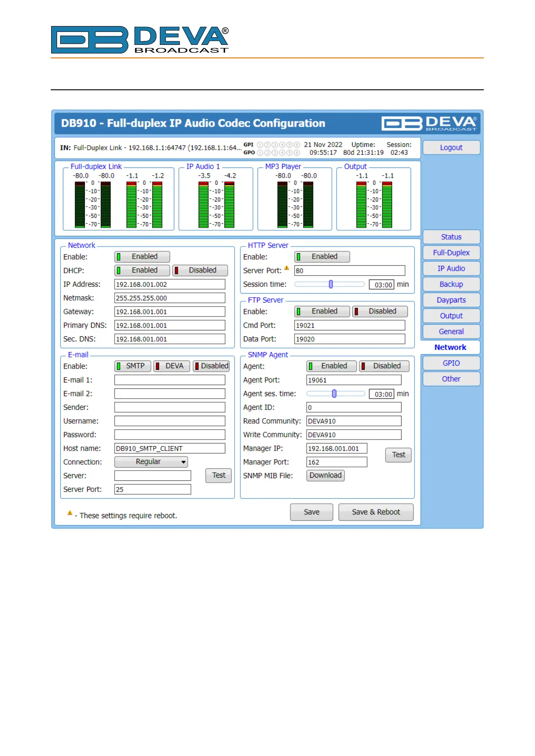The image size is (535, 756).
Task: Click the warning icon beside Server Port
Action: click(x=287, y=268)
